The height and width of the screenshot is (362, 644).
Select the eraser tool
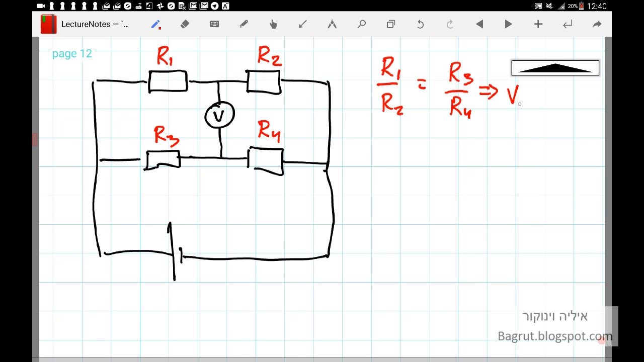point(185,24)
